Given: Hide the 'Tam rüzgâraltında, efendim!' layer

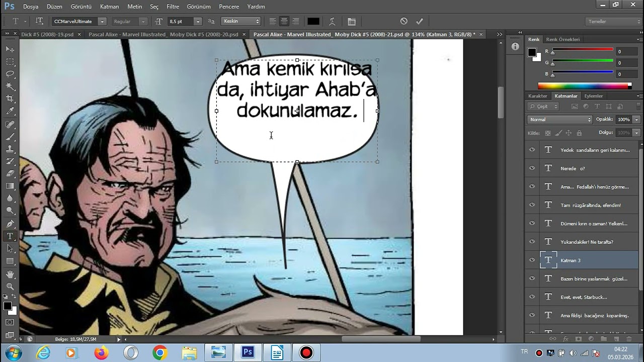Looking at the screenshot, I should point(532,205).
